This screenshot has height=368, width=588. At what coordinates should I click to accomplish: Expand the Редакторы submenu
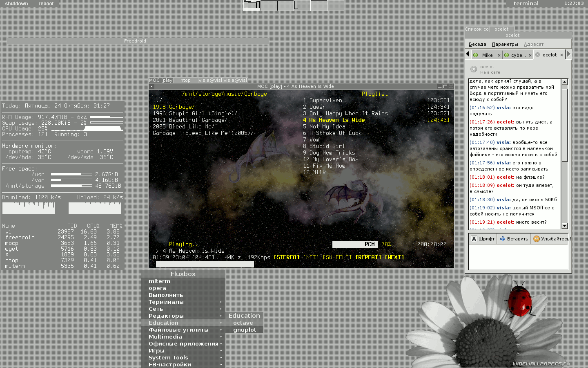click(183, 316)
